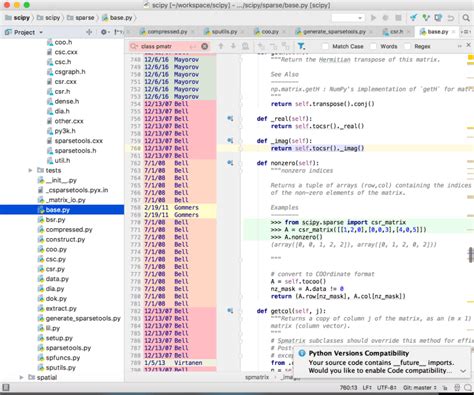Clear the search text with the X icon
The image size is (474, 395).
205,46
